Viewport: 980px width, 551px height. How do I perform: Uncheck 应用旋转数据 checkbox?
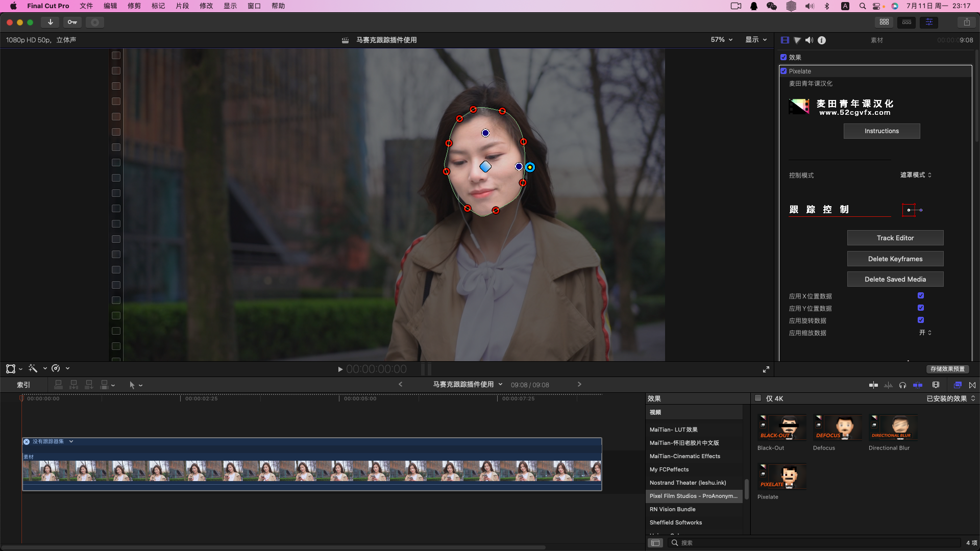point(921,320)
